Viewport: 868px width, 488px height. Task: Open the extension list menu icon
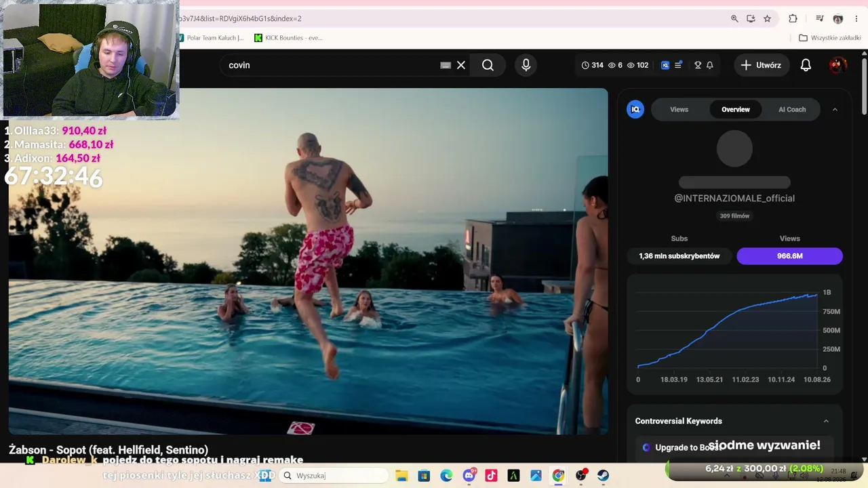[x=678, y=65]
